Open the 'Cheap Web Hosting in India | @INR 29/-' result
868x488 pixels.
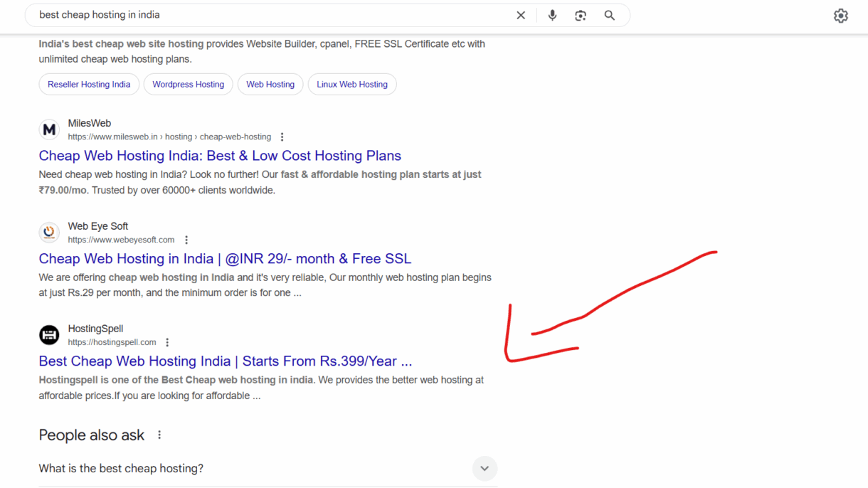click(225, 259)
